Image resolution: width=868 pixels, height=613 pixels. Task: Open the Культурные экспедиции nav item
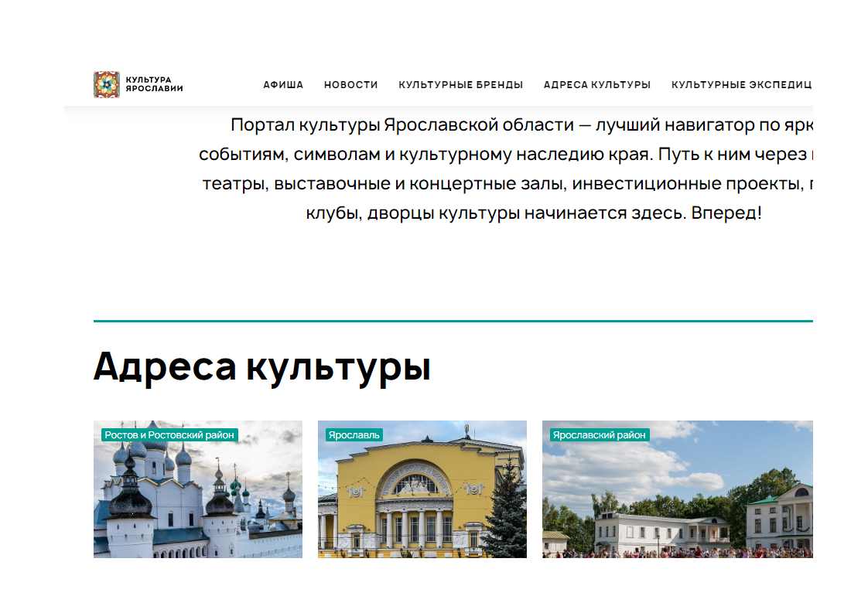740,85
